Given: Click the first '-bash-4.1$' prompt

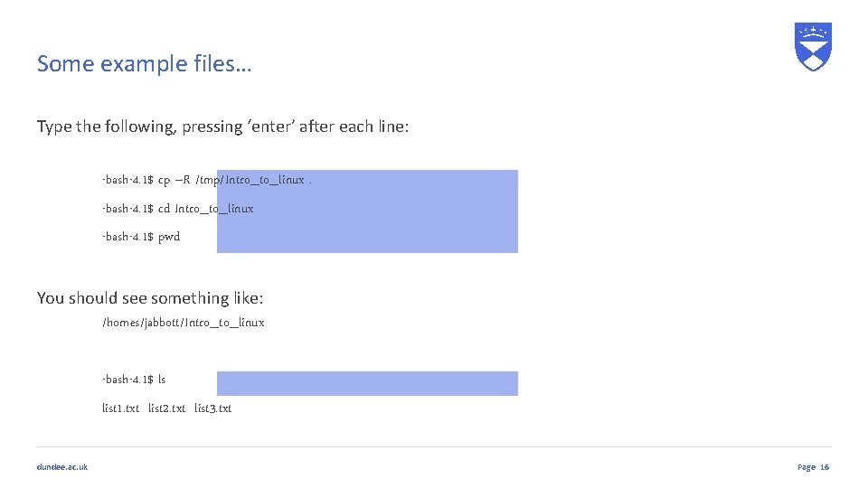Looking at the screenshot, I should [127, 180].
